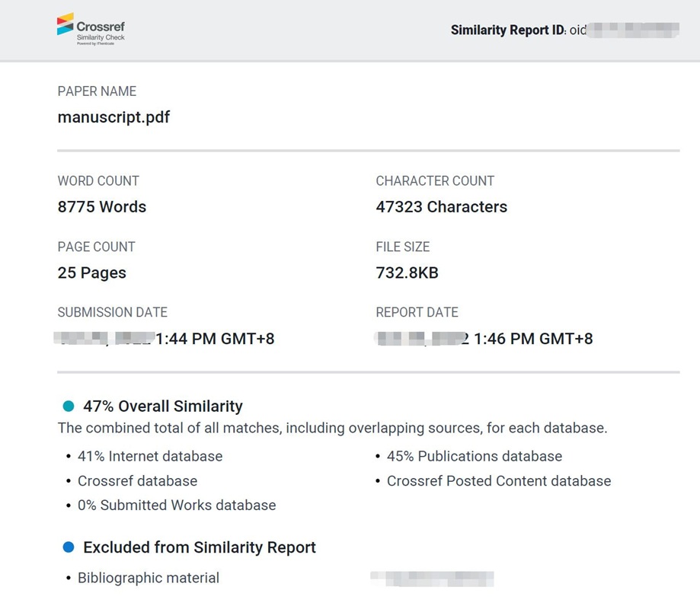The width and height of the screenshot is (700, 609).
Task: Select the 41% Internet database entry
Action: tap(150, 456)
